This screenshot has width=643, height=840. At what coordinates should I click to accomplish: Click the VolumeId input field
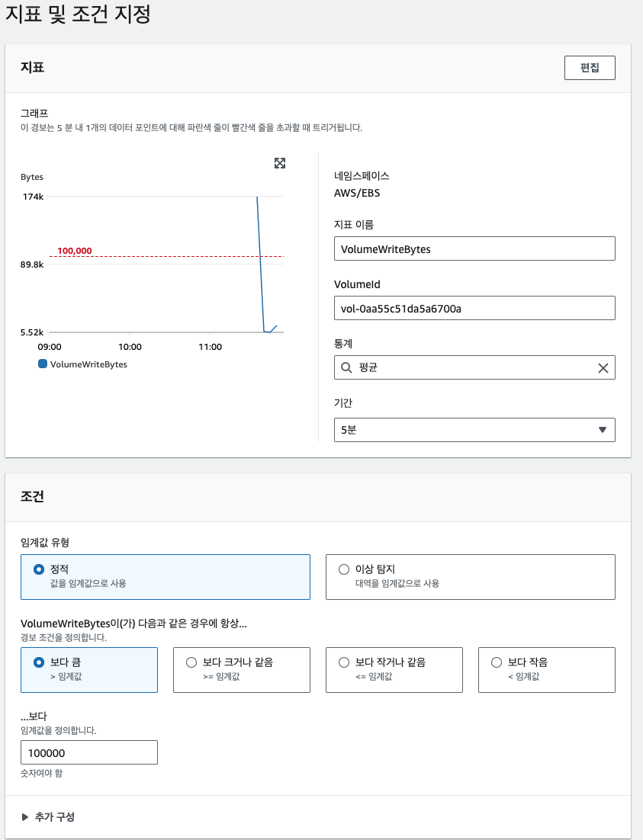tap(474, 308)
